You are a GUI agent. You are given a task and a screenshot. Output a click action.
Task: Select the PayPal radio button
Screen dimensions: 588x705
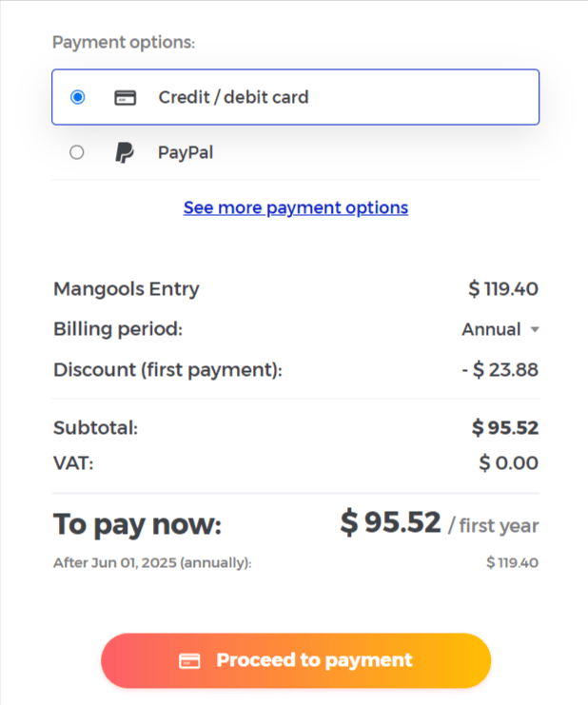pos(77,152)
